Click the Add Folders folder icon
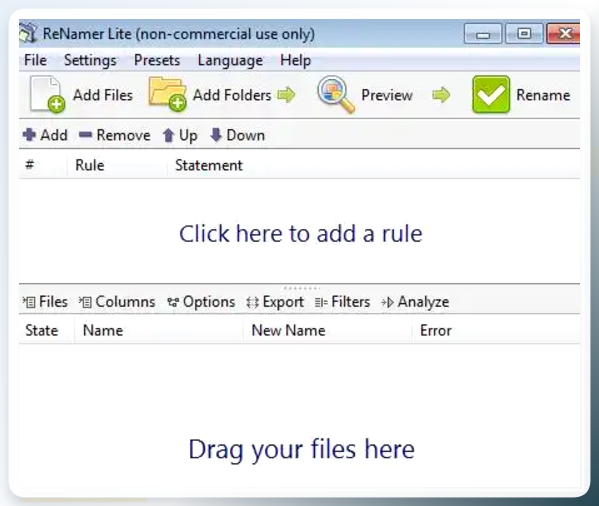The height and width of the screenshot is (506, 599). 167,94
